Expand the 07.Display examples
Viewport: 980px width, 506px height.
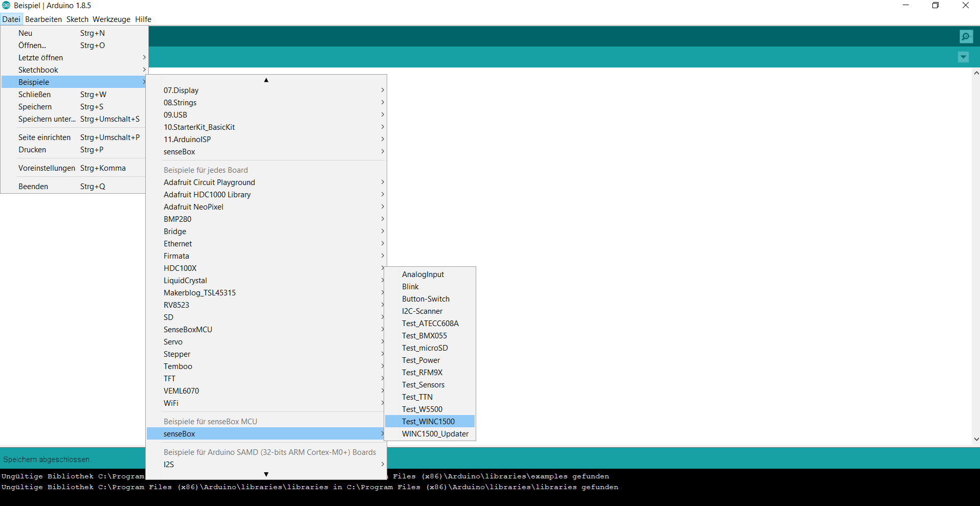pyautogui.click(x=266, y=90)
